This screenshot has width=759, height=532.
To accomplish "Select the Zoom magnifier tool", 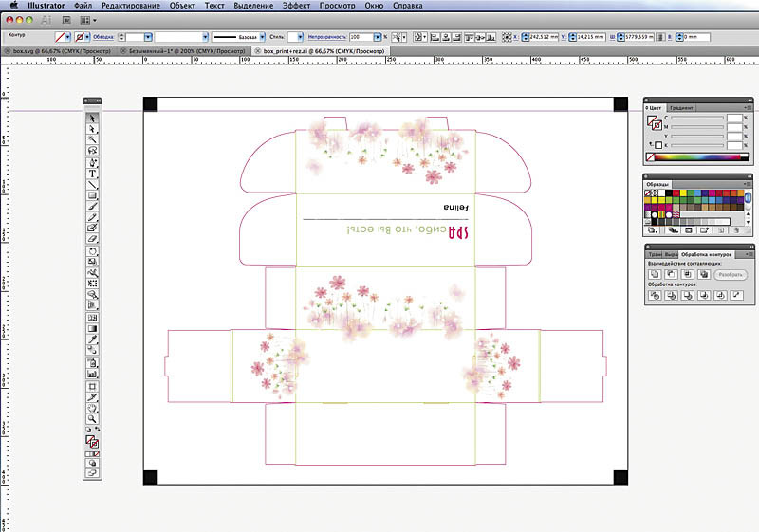I will click(93, 418).
